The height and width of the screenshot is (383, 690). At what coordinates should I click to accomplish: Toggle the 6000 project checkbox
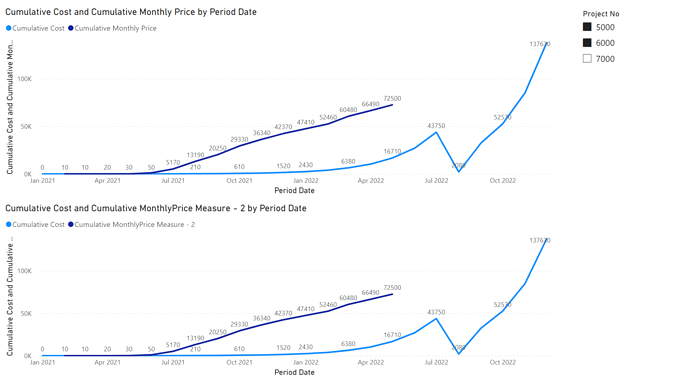587,43
